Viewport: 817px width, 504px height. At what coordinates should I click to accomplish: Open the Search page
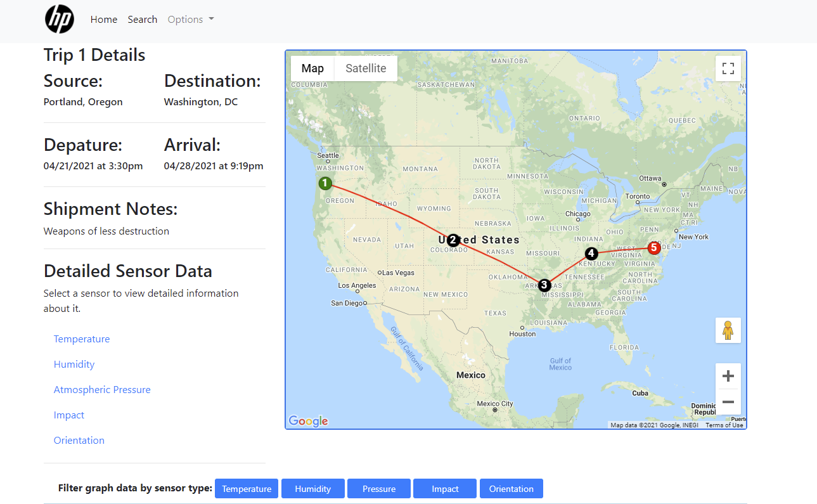(x=142, y=20)
